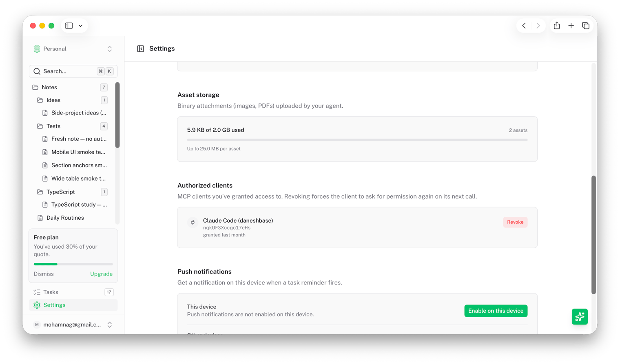Image resolution: width=620 pixels, height=364 pixels.
Task: Open Wide table smoke t... note
Action: (x=75, y=179)
